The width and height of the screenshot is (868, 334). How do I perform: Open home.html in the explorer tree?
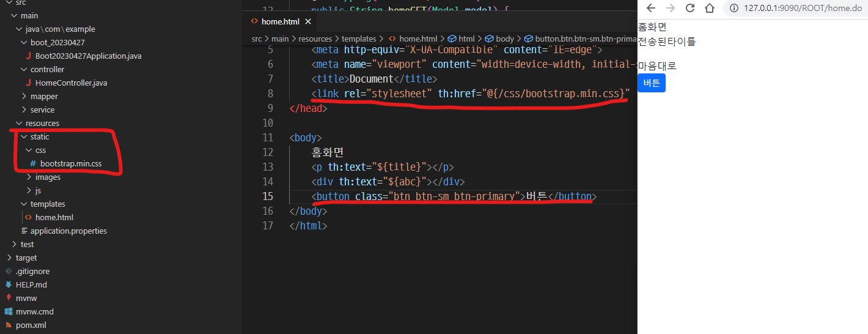[54, 217]
